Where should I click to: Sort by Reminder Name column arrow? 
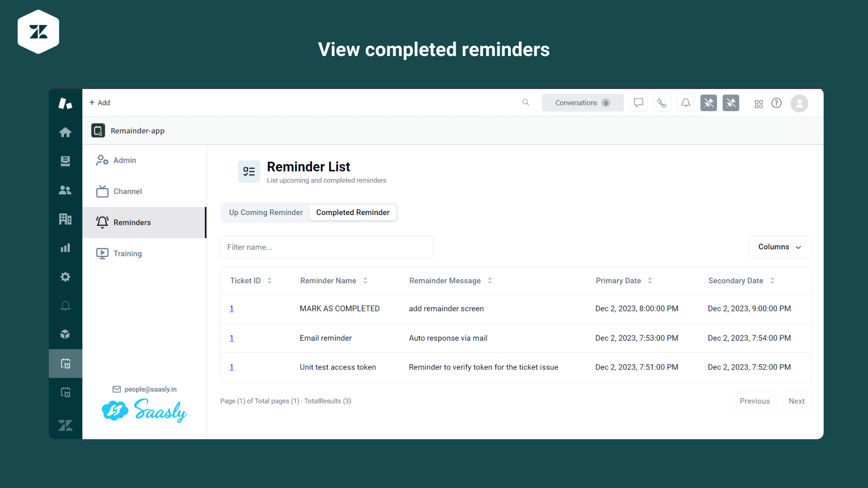[x=365, y=281]
